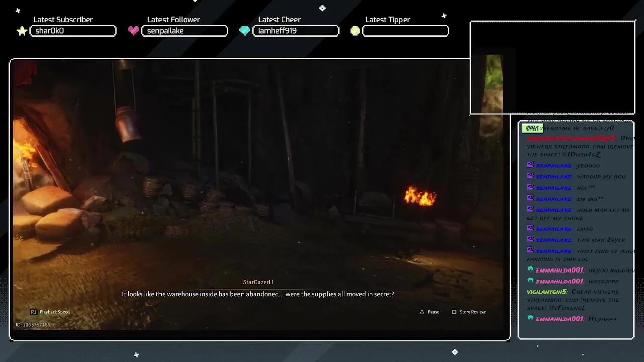Click the purple badge beside 'hold man let me'

tap(530, 209)
